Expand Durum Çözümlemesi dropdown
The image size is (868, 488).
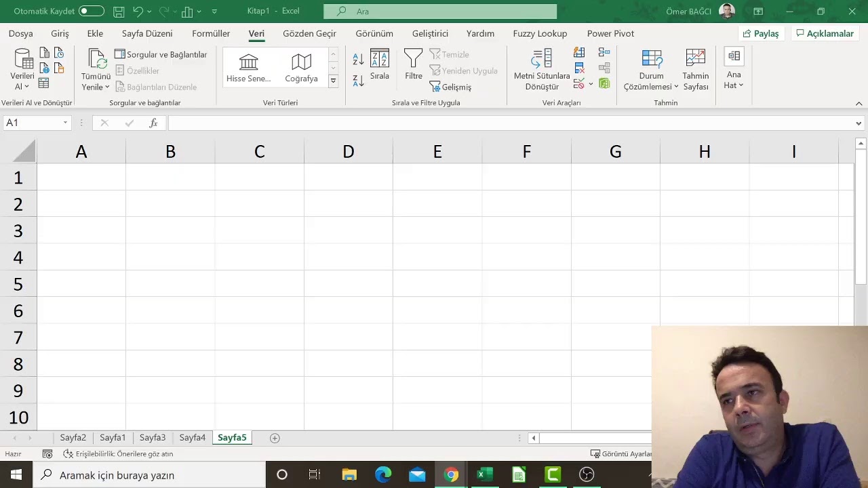click(676, 87)
